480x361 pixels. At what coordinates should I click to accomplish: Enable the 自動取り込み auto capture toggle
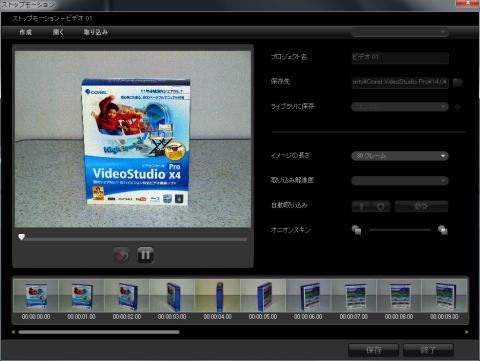tap(371, 206)
